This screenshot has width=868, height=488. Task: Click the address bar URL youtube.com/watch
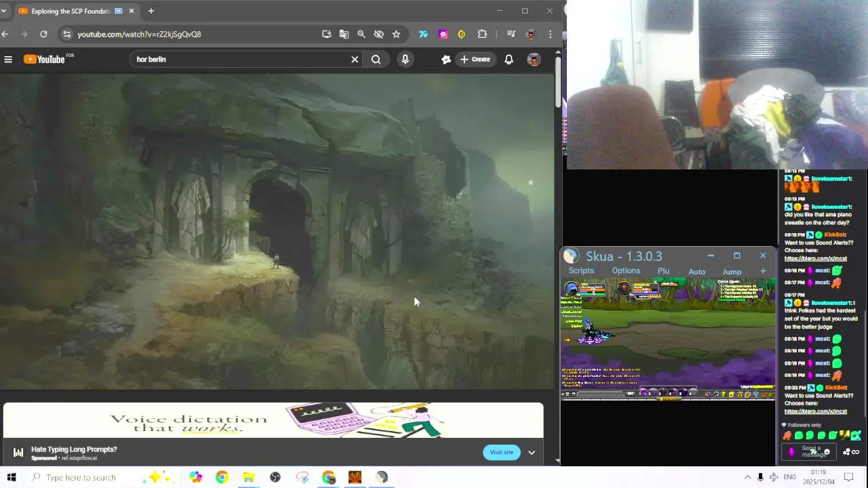139,34
